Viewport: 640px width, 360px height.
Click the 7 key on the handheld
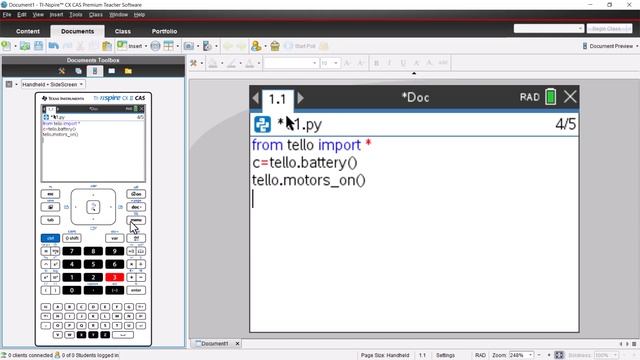pyautogui.click(x=72, y=251)
